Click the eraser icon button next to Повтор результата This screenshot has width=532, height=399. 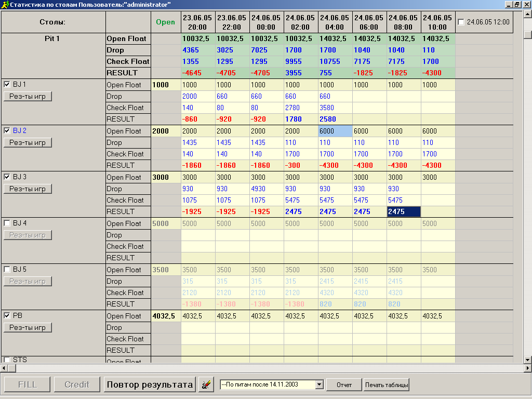coord(206,384)
